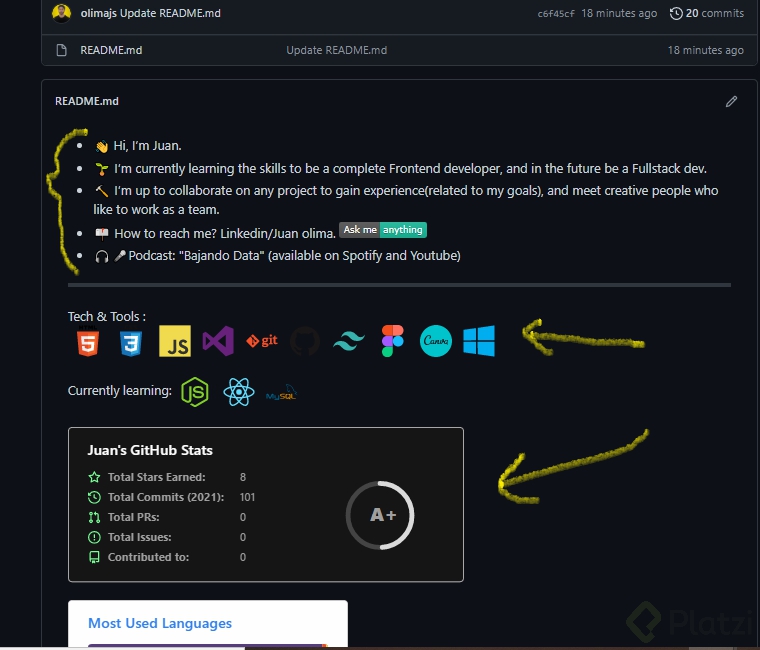The height and width of the screenshot is (650, 760).
Task: Click the How to reach me Linkedin text
Action: [x=225, y=234]
